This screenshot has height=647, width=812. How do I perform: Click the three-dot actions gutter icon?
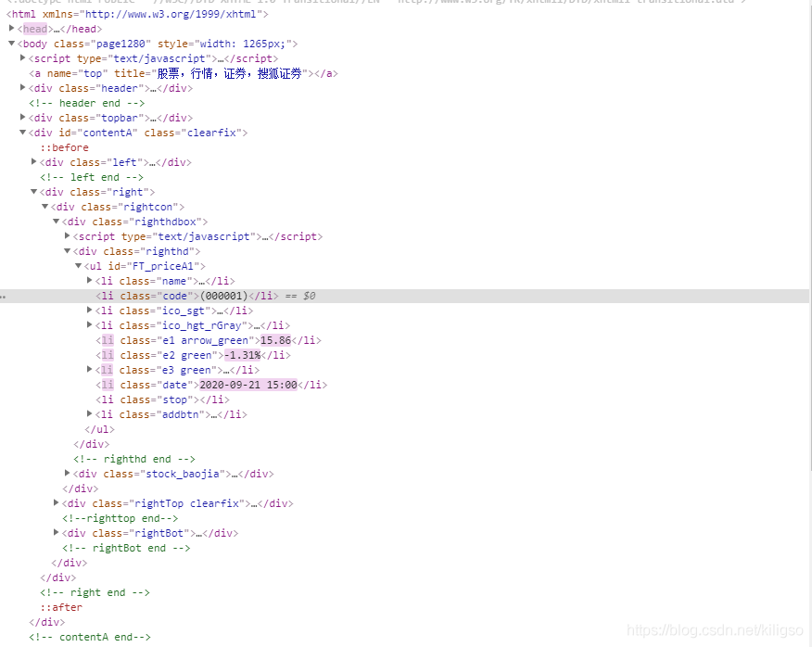click(3, 297)
